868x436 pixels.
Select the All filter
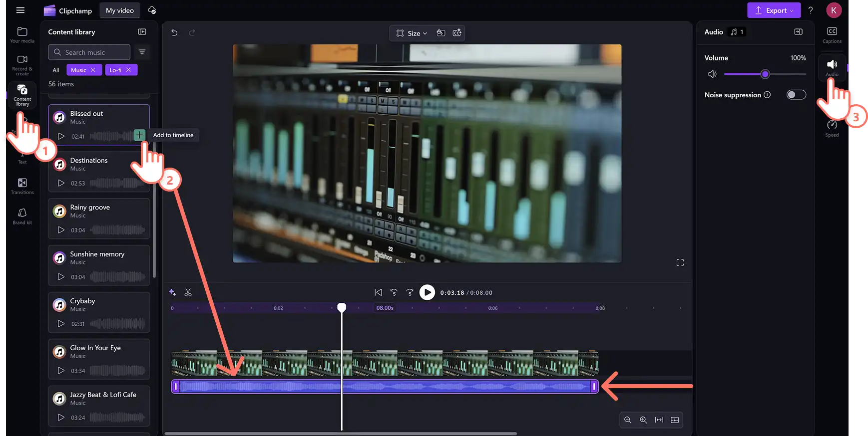click(x=56, y=70)
